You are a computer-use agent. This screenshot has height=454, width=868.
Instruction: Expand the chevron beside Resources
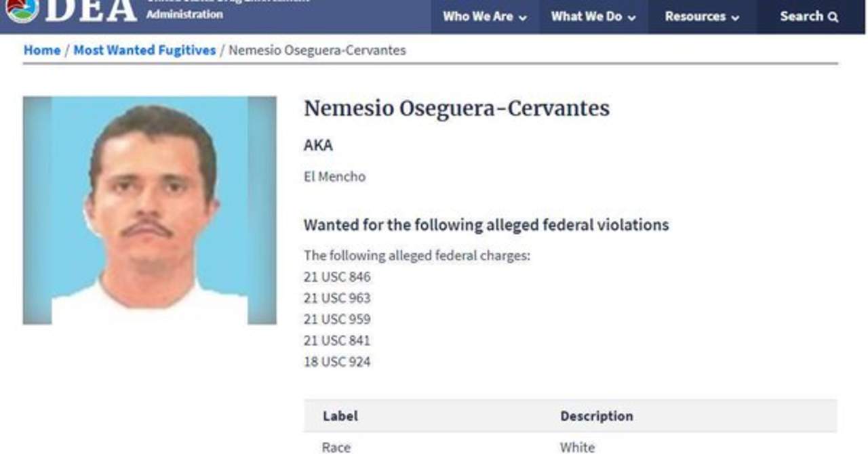735,18
